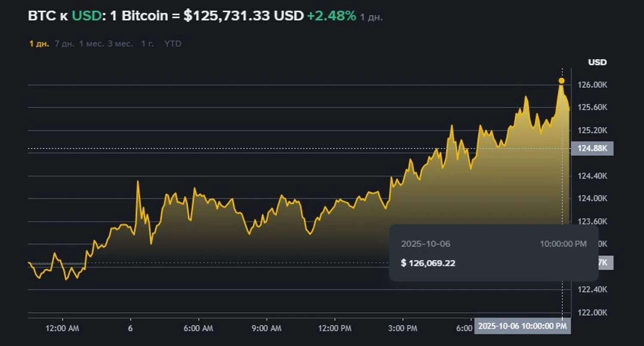Select the 1 дн. time range tab
The width and height of the screenshot is (644, 346).
click(39, 44)
